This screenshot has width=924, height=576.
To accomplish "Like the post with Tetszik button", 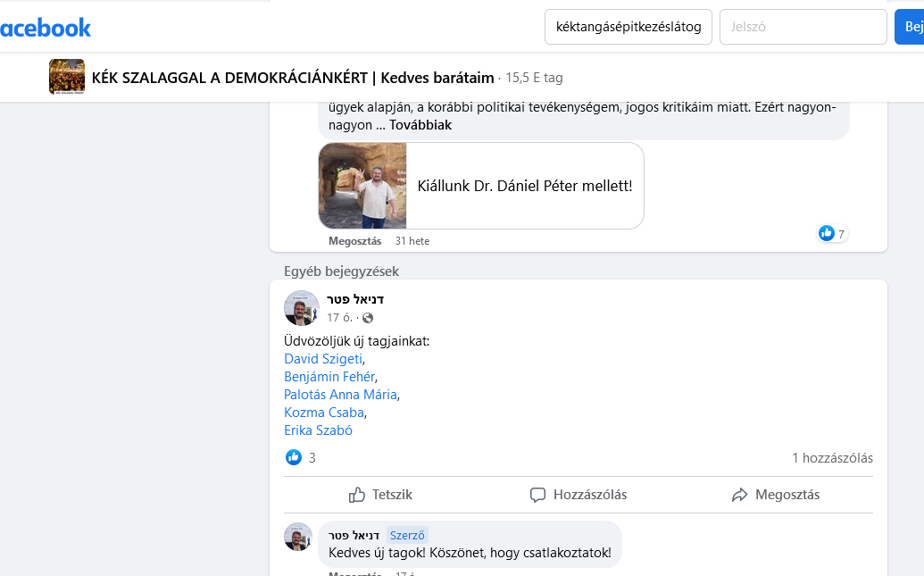I will point(380,495).
